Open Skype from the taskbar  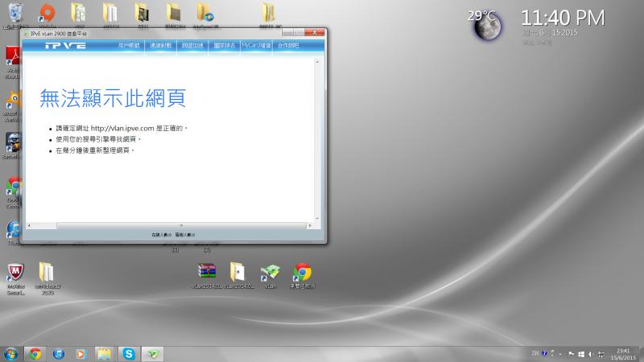(129, 354)
